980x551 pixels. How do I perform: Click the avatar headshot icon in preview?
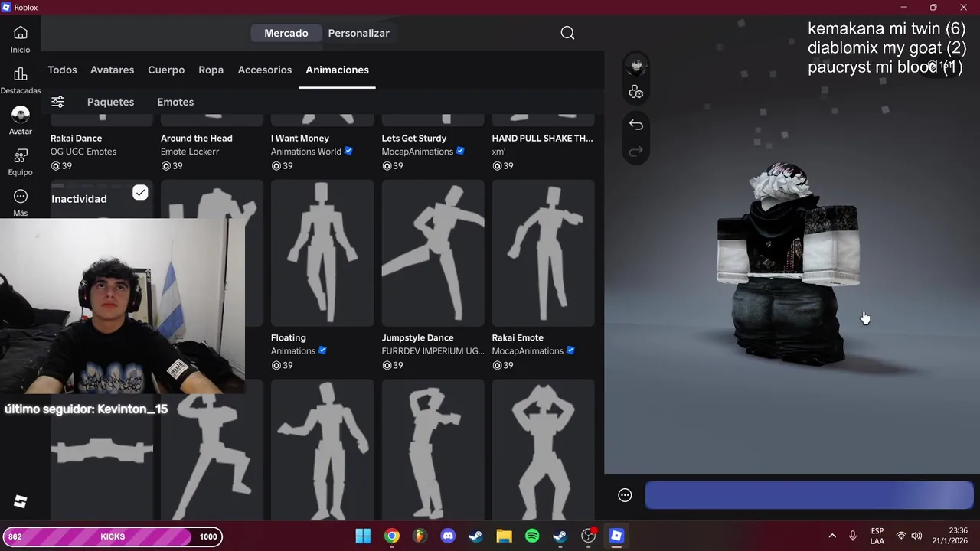point(636,65)
